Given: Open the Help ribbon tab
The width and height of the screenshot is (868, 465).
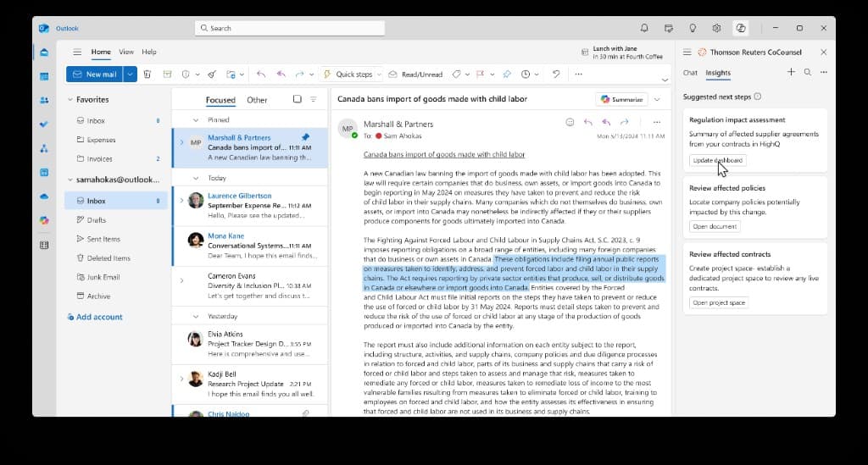Looking at the screenshot, I should (x=149, y=52).
